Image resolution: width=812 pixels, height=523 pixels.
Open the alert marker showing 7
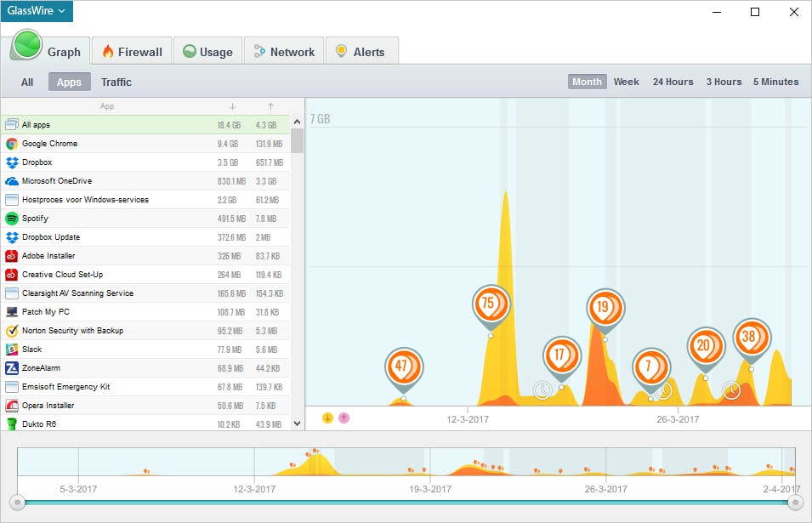click(x=651, y=367)
